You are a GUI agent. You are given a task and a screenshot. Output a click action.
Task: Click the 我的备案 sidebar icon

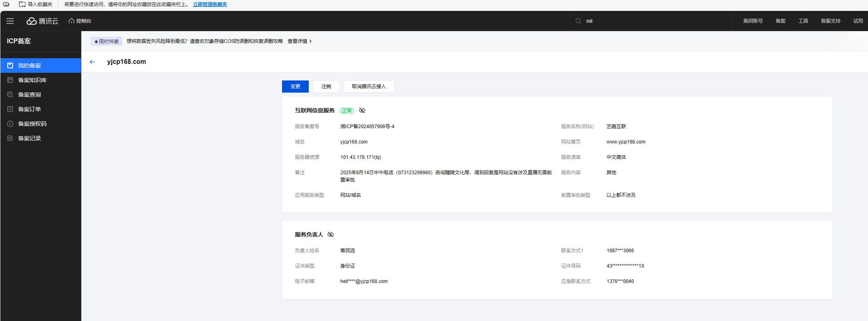10,65
